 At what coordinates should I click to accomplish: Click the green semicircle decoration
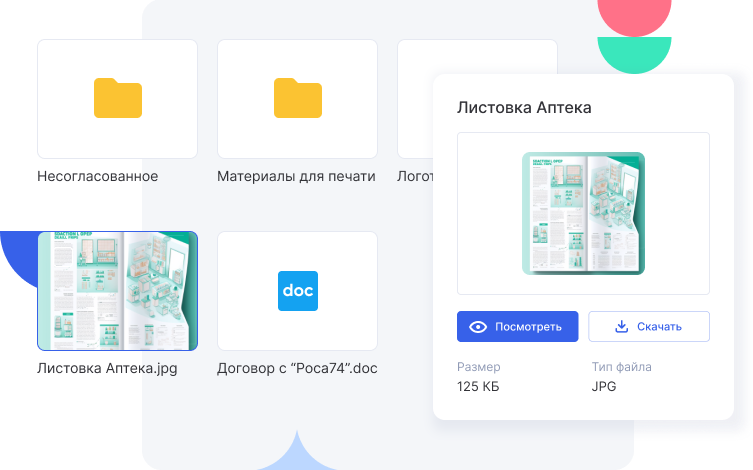pyautogui.click(x=634, y=53)
